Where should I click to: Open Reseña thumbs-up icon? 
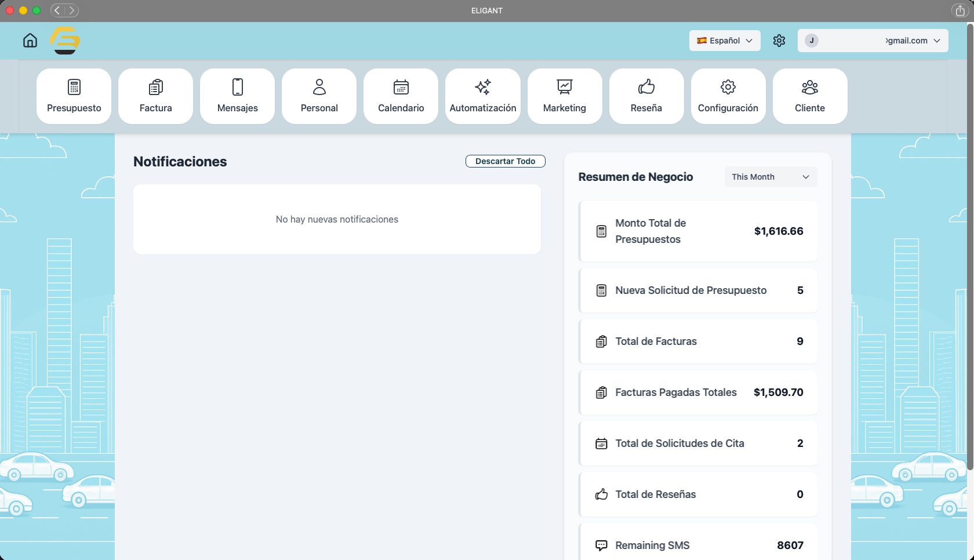pyautogui.click(x=646, y=88)
